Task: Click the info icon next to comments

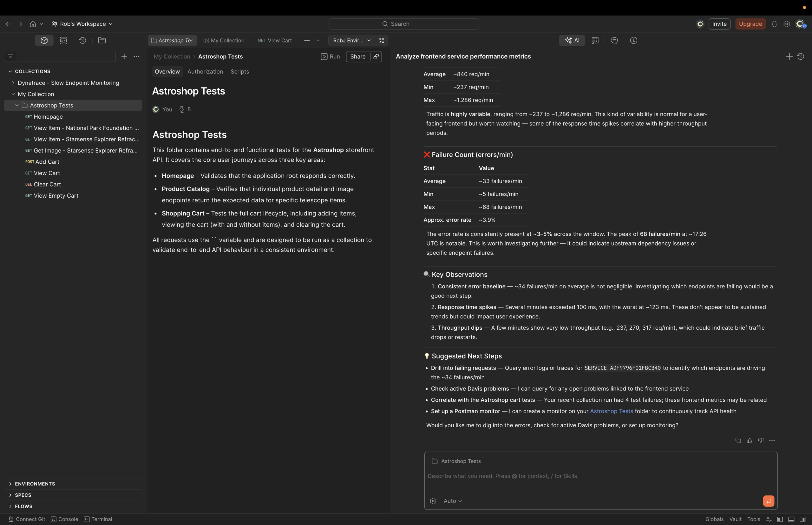Action: 634,40
